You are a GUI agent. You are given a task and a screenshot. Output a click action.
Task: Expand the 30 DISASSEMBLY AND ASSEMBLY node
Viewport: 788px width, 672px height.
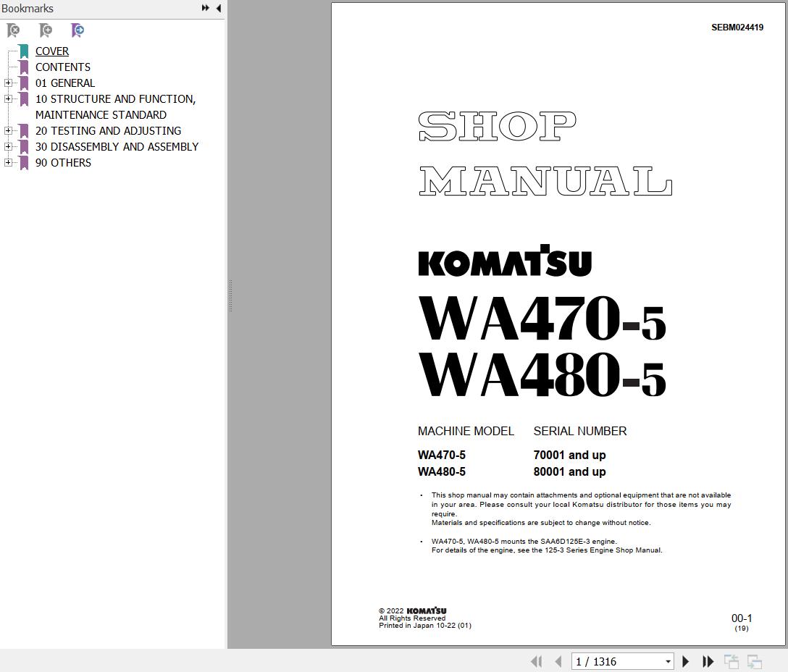click(8, 147)
